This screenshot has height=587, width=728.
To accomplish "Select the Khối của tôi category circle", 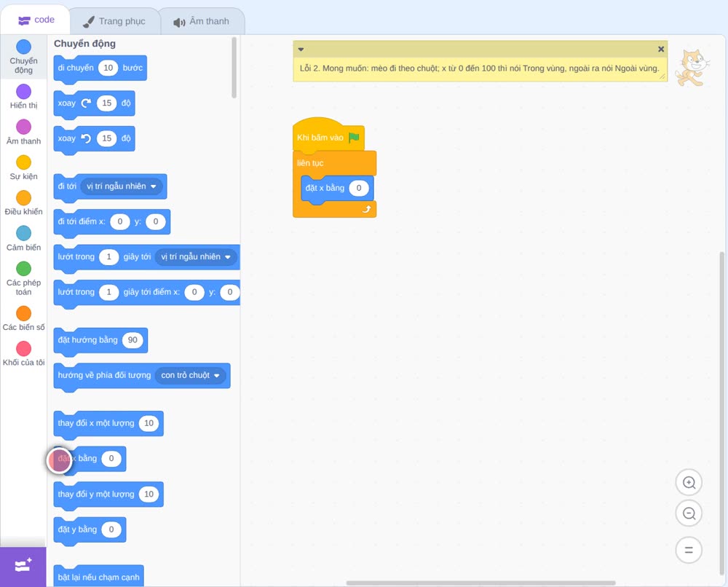I will click(24, 348).
